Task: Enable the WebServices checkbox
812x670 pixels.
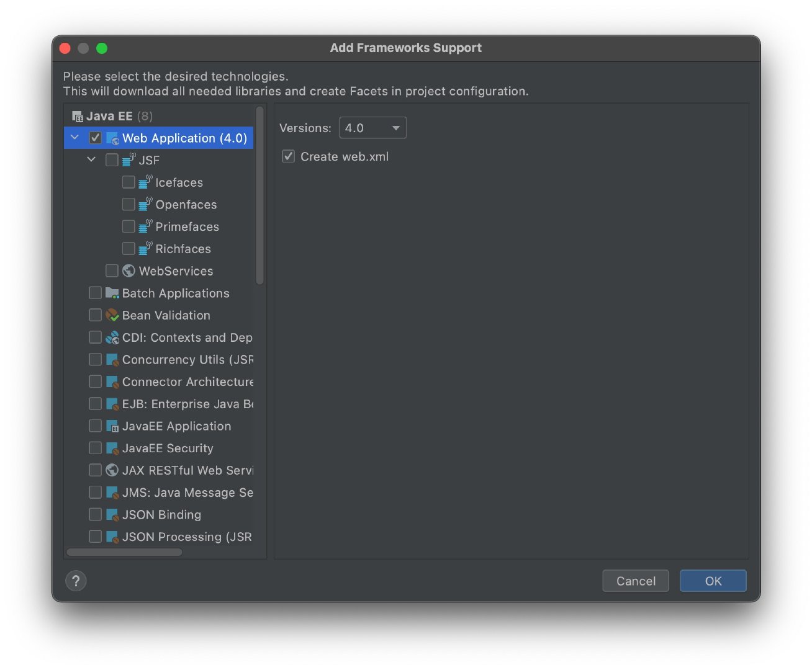Action: pos(112,271)
